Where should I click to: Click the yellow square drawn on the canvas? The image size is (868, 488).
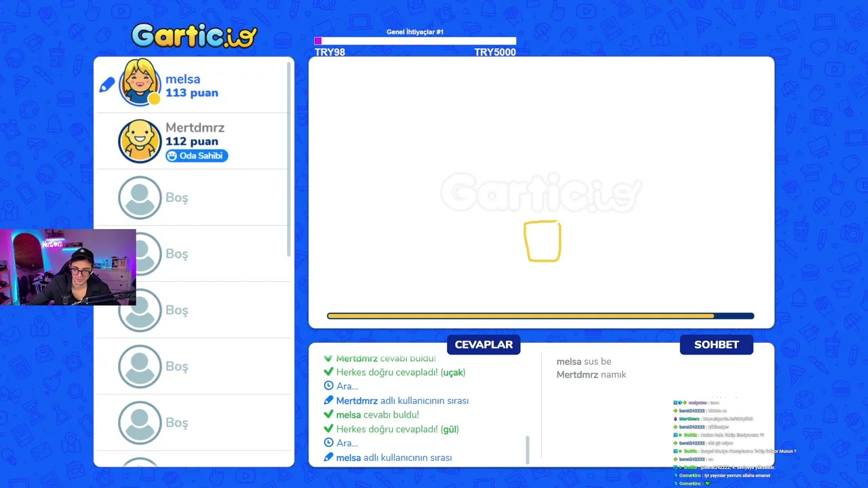[x=542, y=241]
